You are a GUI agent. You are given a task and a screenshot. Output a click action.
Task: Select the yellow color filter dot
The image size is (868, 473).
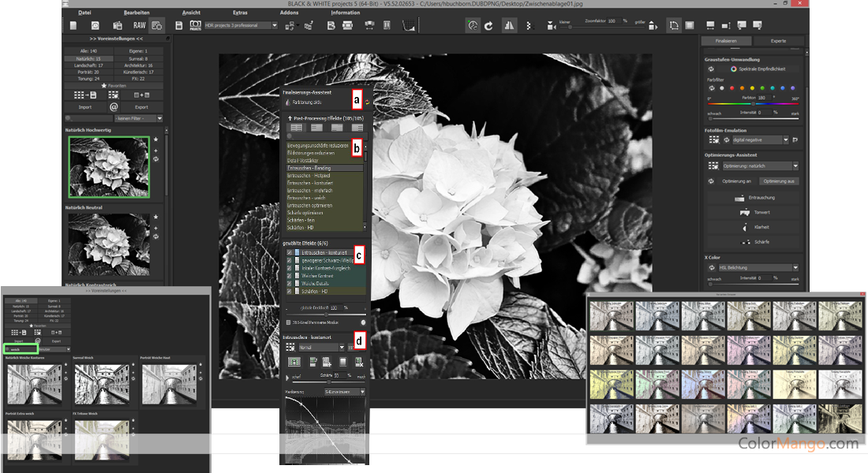point(752,88)
